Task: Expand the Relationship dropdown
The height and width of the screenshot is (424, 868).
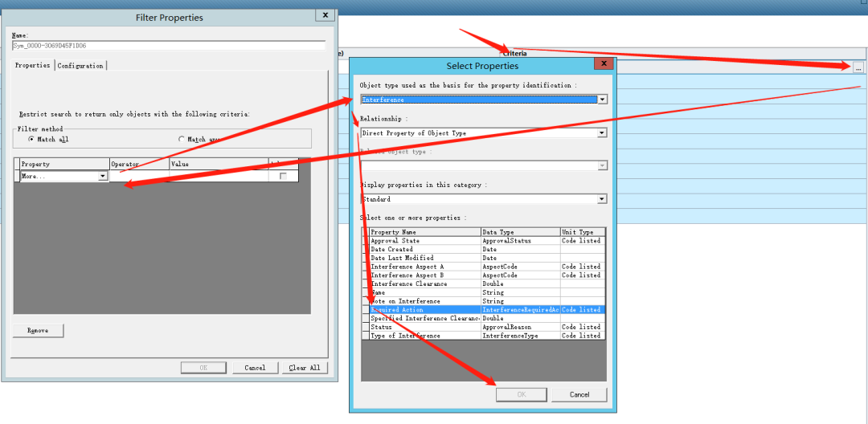Action: pos(602,132)
